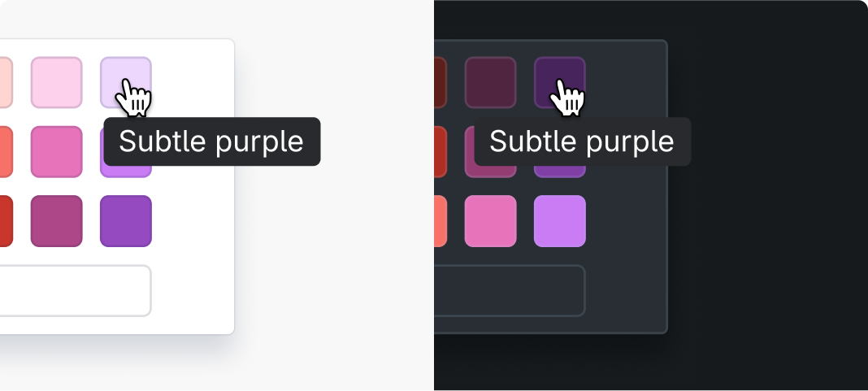Choose the cut-off dark red swatch in light panel's bottom row
The height and width of the screenshot is (391, 868).
[6, 220]
